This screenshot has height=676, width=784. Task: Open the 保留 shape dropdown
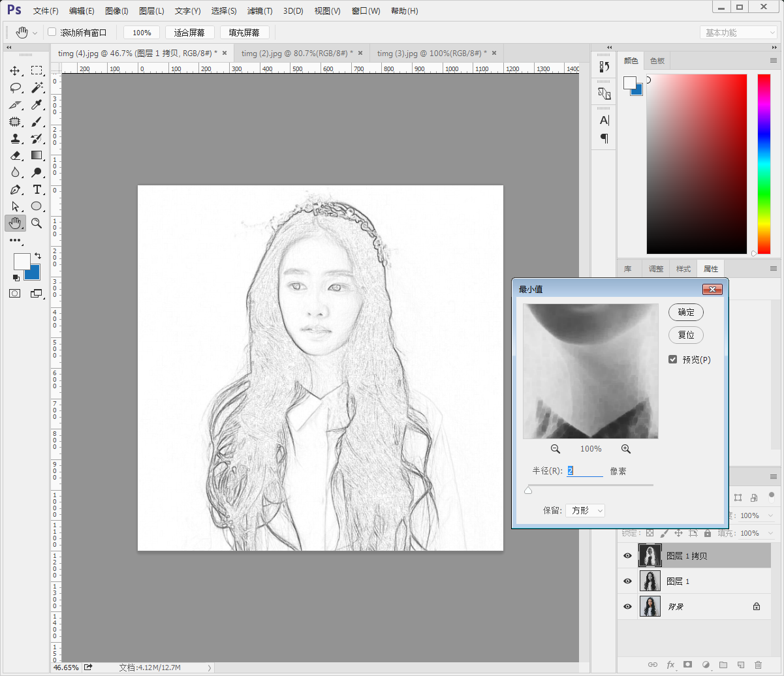pos(585,510)
